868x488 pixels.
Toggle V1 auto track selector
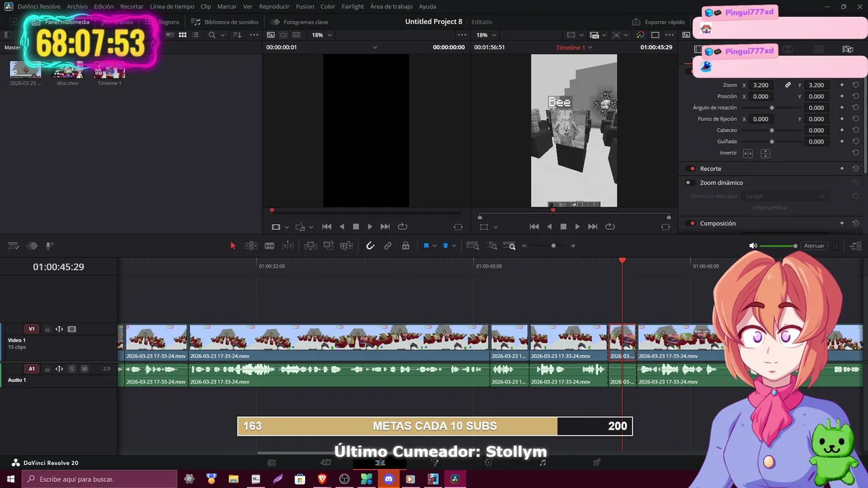click(x=59, y=329)
